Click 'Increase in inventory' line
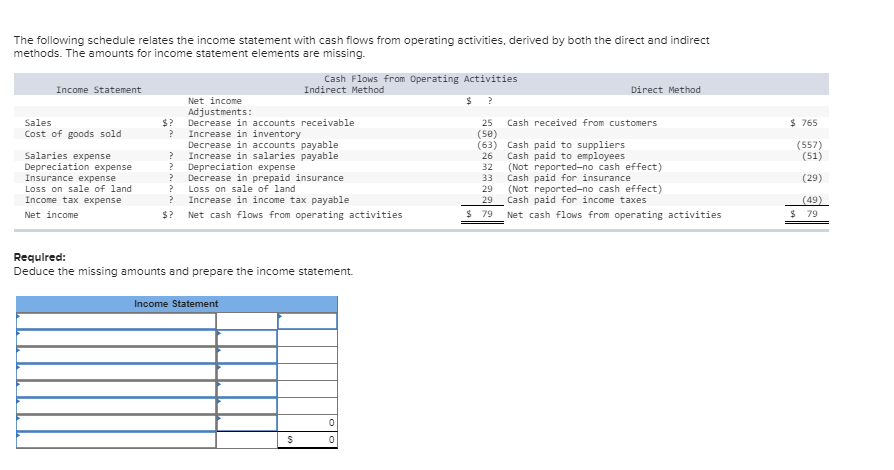The image size is (894, 470). (245, 133)
